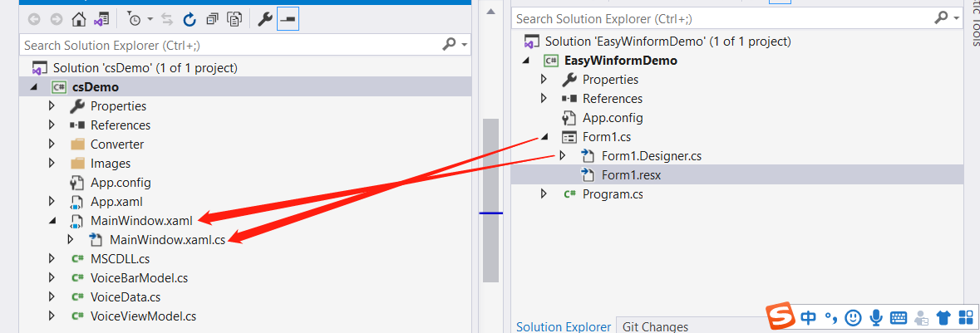
Task: Expand Properties under csDemo
Action: pyautogui.click(x=52, y=106)
